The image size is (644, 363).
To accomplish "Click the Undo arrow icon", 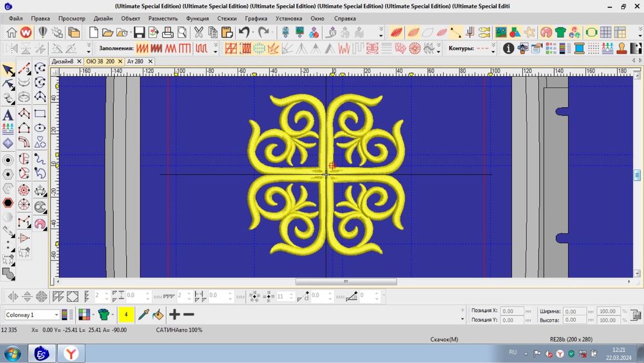I will pyautogui.click(x=244, y=32).
